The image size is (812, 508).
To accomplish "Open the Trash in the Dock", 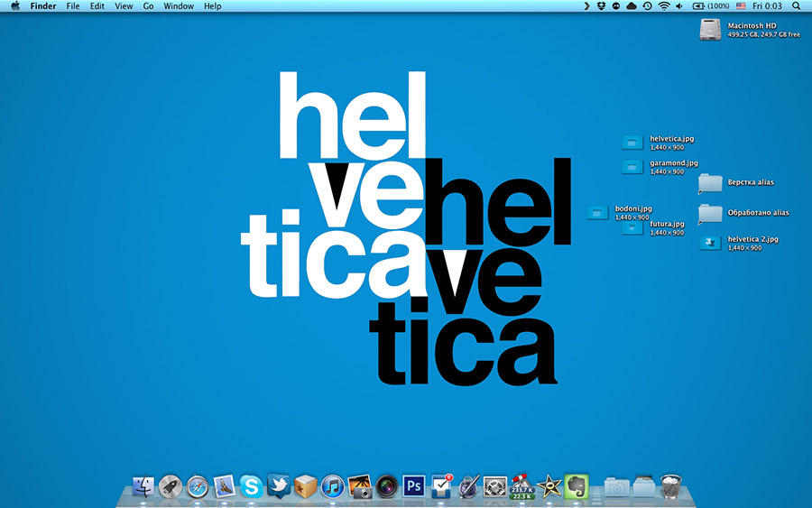I will pos(671,486).
